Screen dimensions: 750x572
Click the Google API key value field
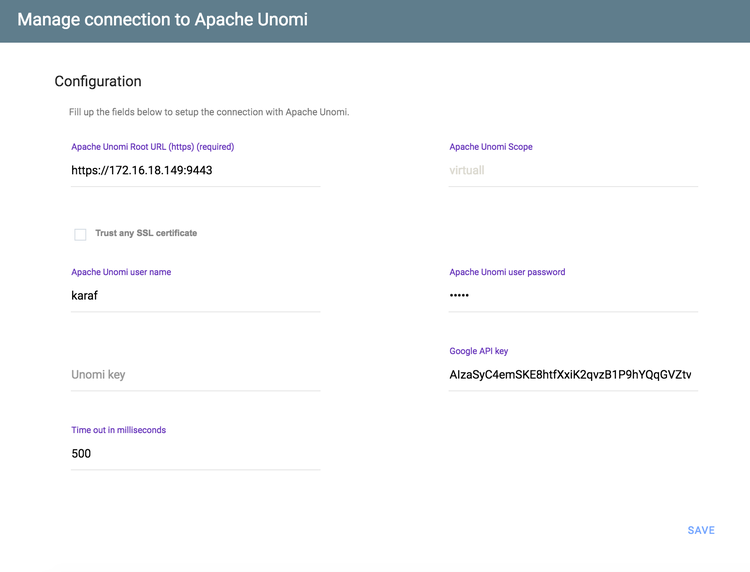coord(573,375)
